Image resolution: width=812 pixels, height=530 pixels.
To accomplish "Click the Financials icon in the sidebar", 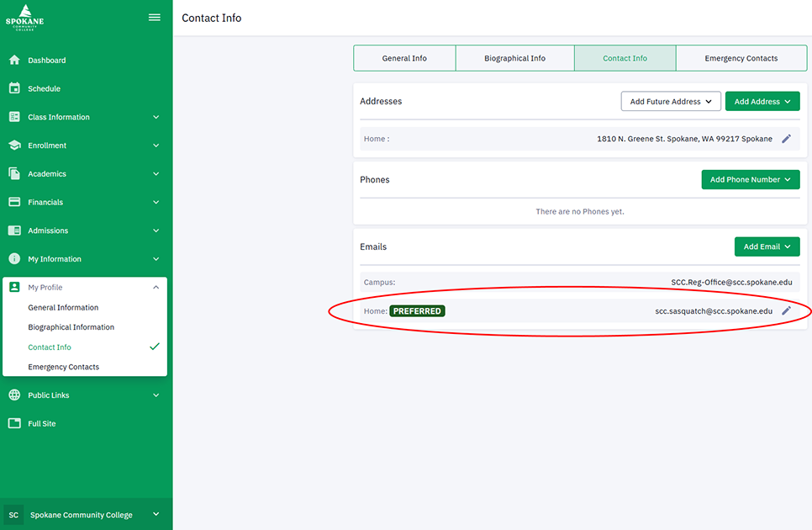I will [14, 202].
